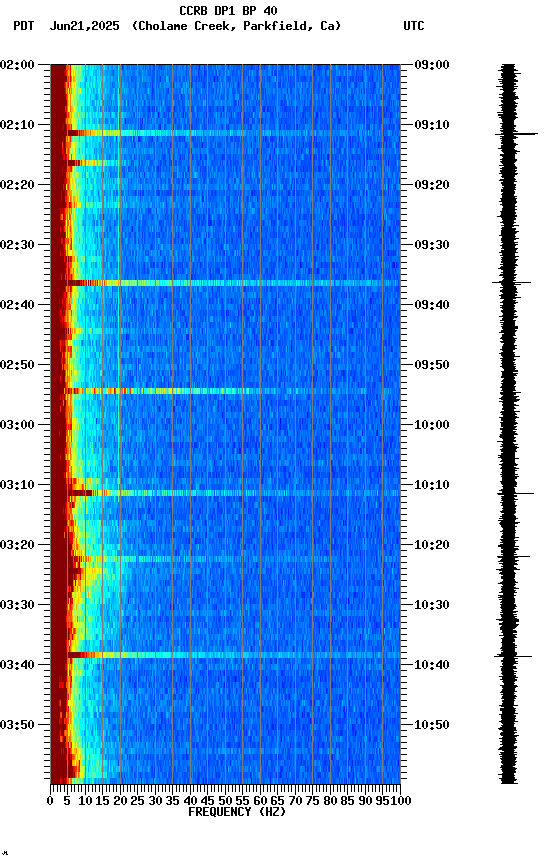552x864 pixels.
Task: Click the '02:00' PDT time label
Action: tap(17, 65)
